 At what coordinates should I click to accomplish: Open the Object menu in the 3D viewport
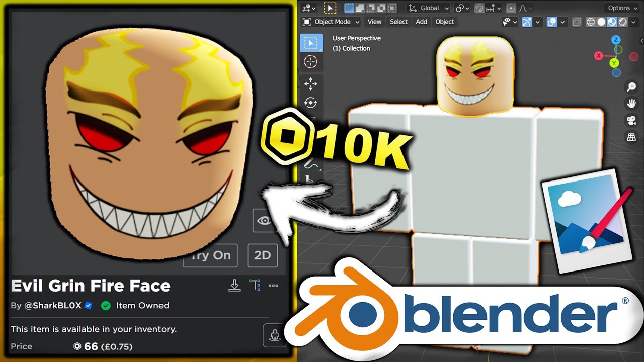[444, 22]
